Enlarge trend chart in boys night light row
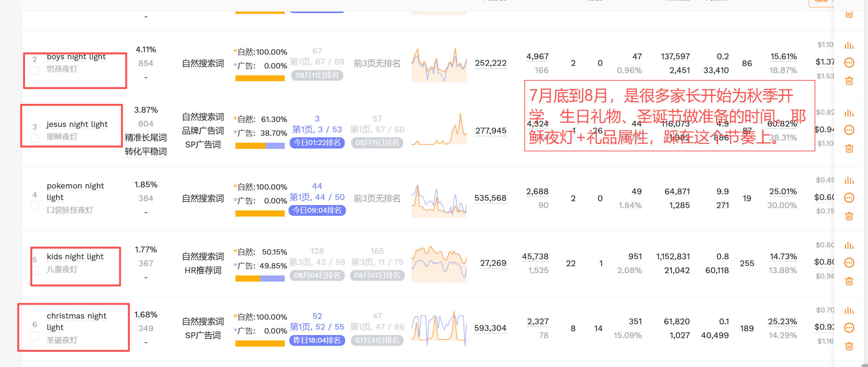Image resolution: width=868 pixels, height=367 pixels. [439, 65]
